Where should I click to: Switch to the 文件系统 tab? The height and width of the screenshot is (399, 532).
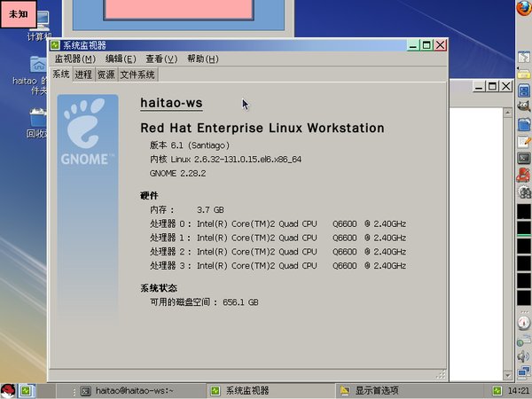[x=137, y=74]
